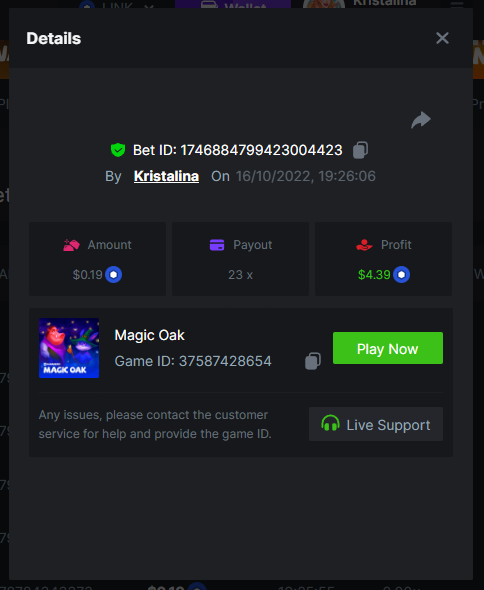Click the Kristalina avatar in the header
The image size is (484, 590).
click(x=324, y=4)
